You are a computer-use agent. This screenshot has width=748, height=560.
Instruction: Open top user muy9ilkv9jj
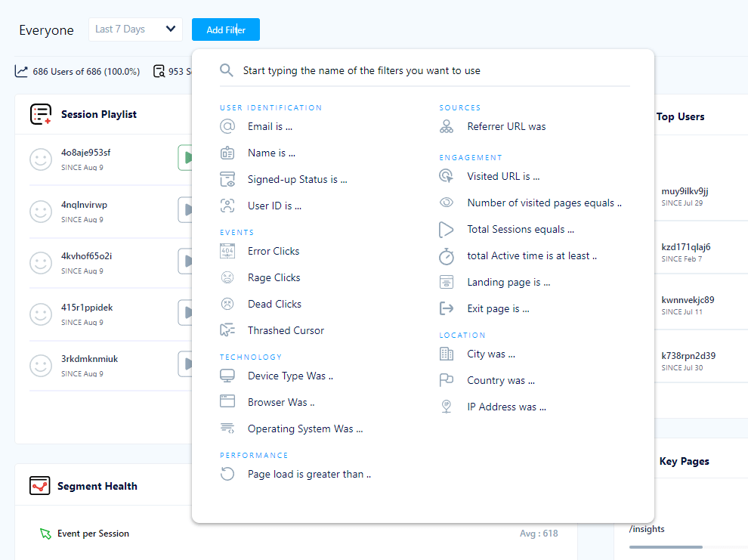coord(685,191)
